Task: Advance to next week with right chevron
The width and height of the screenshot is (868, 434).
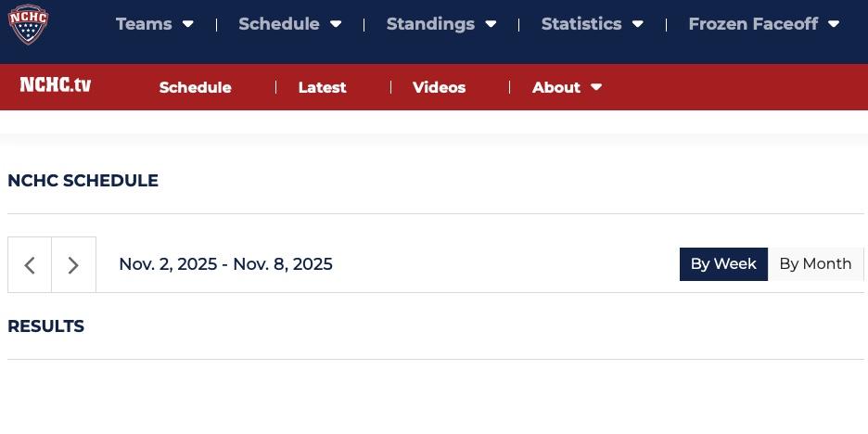Action: pos(73,265)
